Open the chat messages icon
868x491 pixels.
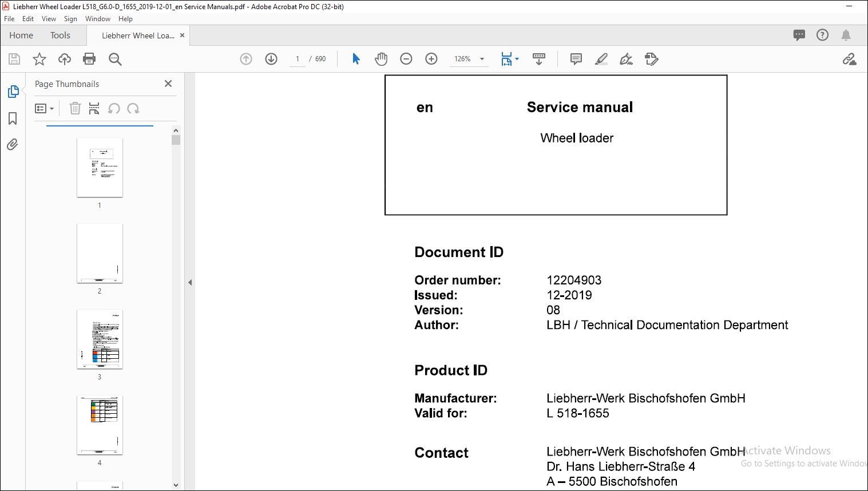799,35
